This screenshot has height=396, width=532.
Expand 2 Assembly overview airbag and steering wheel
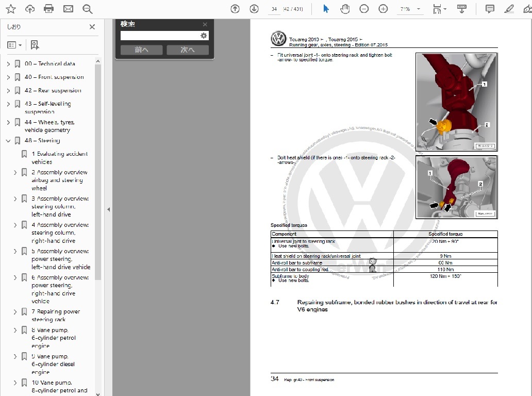[x=15, y=172]
